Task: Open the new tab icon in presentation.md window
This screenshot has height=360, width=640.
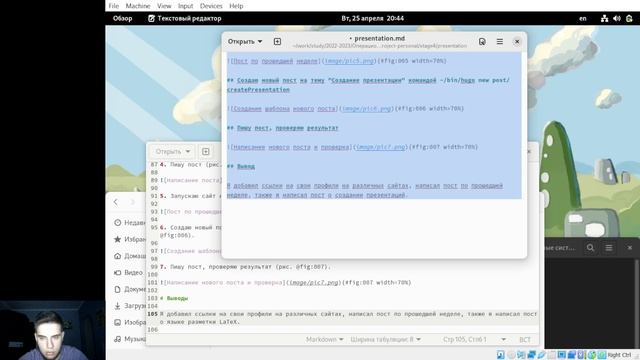Action: point(277,41)
